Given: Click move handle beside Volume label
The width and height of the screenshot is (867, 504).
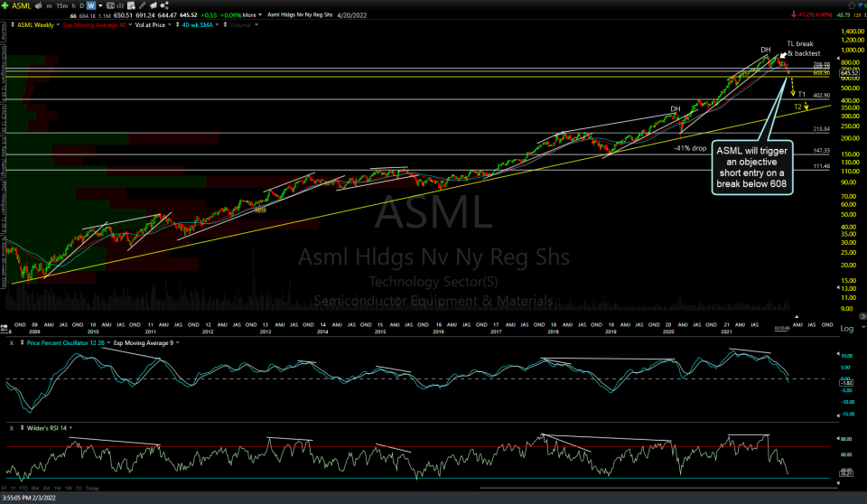Looking at the screenshot, I should (225, 25).
